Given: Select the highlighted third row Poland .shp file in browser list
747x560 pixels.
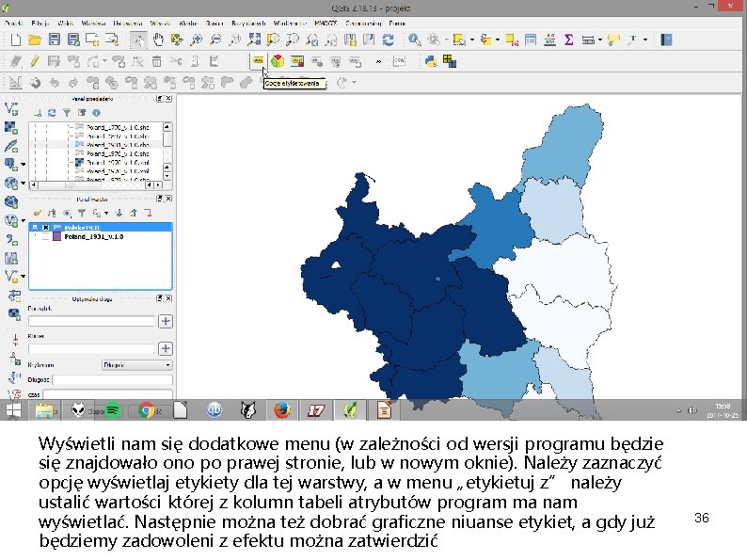Looking at the screenshot, I should pos(112,145).
